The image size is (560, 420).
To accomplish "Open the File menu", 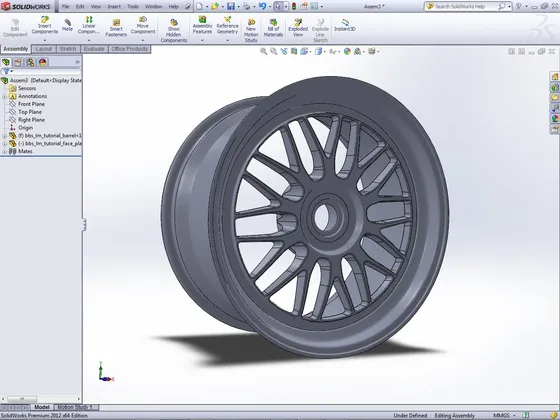I will tap(66, 6).
